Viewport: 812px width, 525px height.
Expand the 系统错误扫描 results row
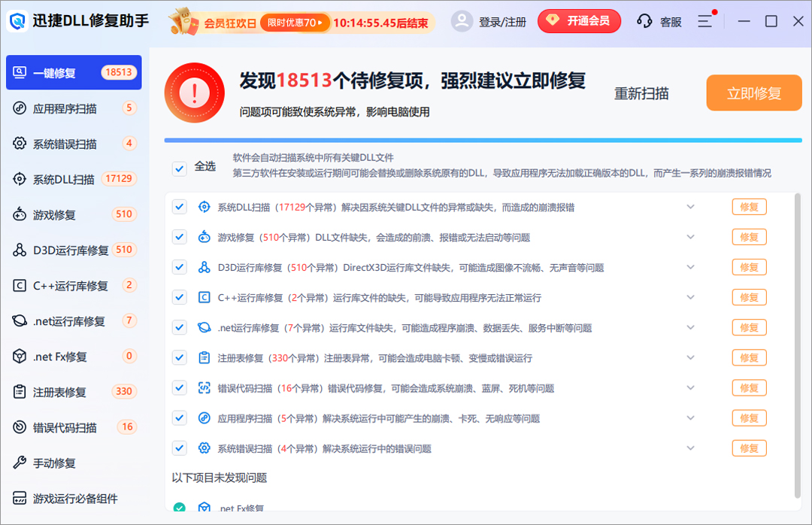point(690,448)
